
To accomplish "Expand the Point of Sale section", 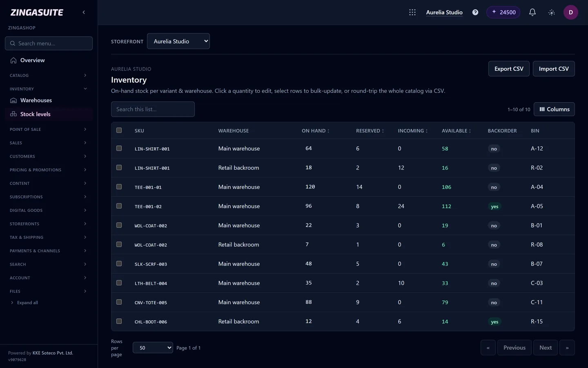I will click(49, 129).
